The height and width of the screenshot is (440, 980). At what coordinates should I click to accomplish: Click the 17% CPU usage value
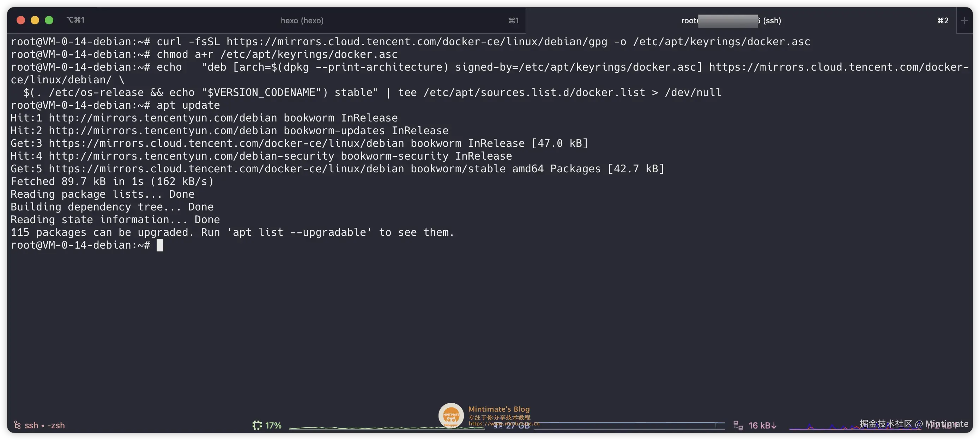tap(273, 425)
